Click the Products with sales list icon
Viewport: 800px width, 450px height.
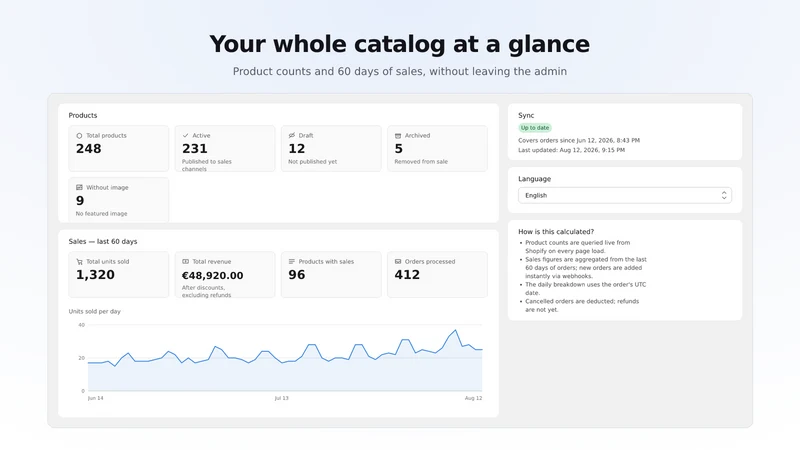(291, 262)
